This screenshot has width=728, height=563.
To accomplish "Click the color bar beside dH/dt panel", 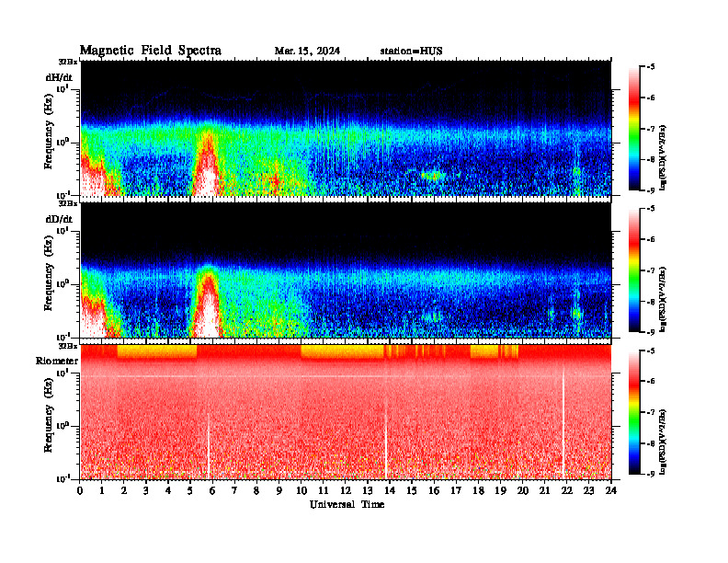I will click(633, 129).
